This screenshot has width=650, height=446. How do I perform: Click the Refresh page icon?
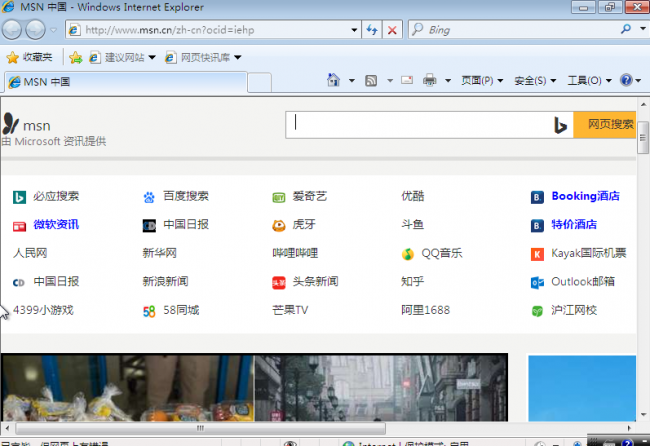(372, 30)
